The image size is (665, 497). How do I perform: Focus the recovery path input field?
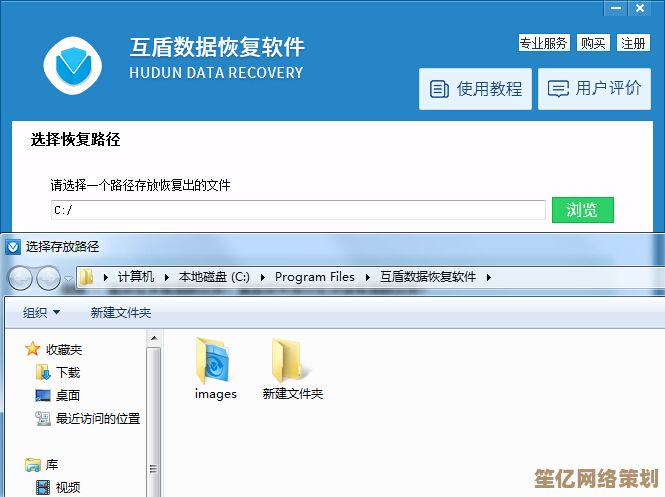coord(298,210)
